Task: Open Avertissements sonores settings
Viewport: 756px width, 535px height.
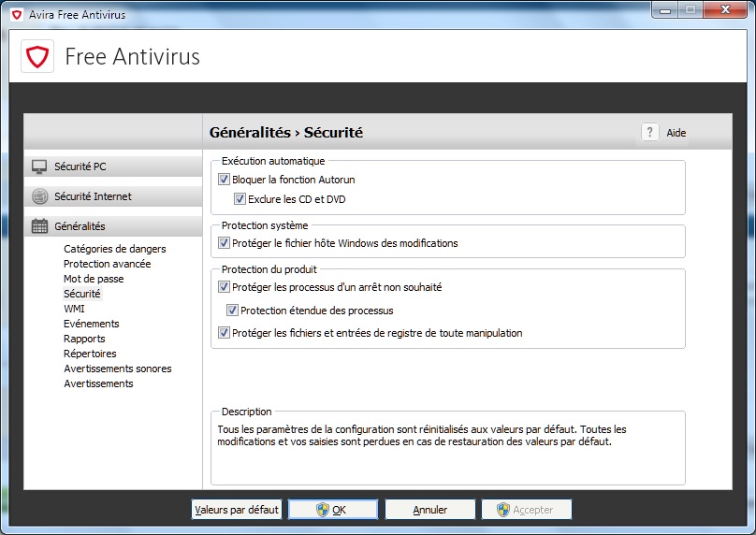Action: (x=118, y=369)
